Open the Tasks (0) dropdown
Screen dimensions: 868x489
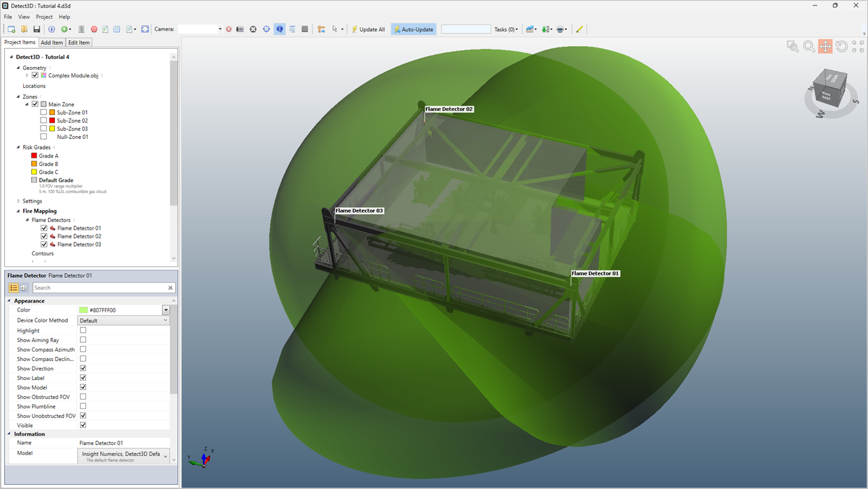coord(506,29)
